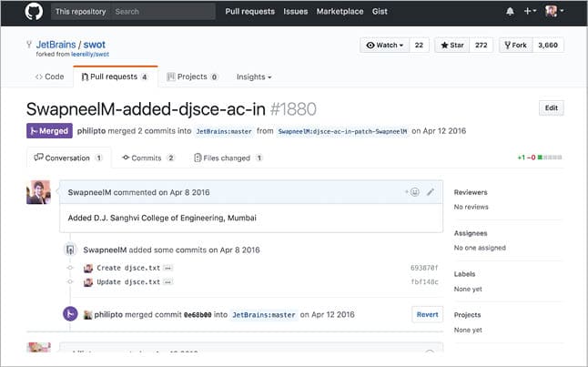
Task: Click the GitHub octocat logo
Action: pos(34,12)
